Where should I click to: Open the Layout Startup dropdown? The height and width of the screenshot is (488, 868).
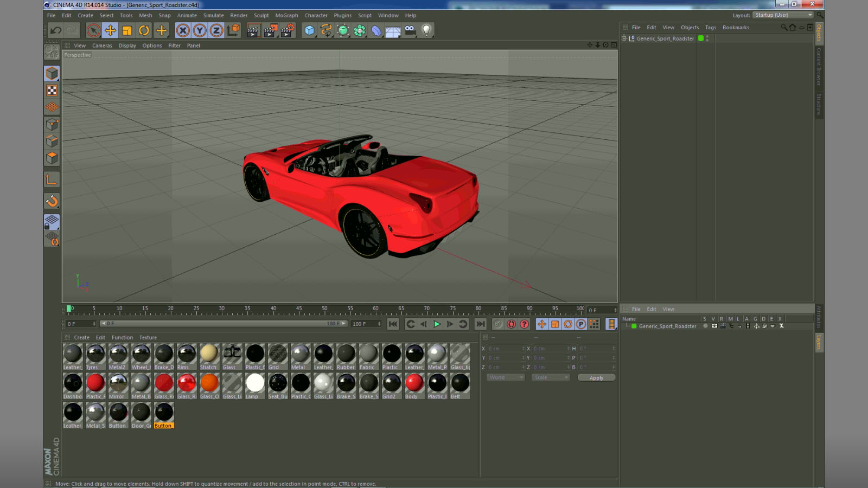point(783,15)
